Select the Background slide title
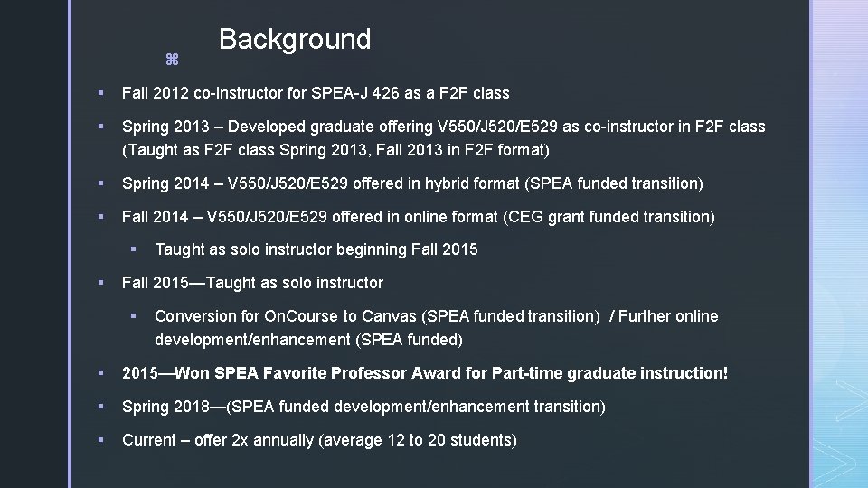This screenshot has height=488, width=868. tap(295, 39)
